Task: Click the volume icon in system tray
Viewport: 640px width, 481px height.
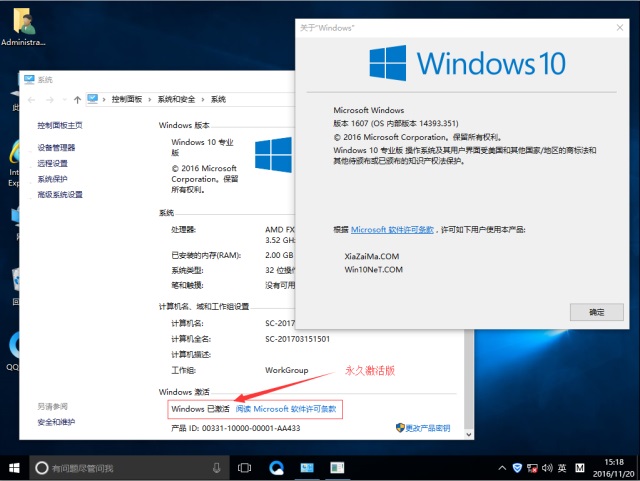Action: click(545, 468)
